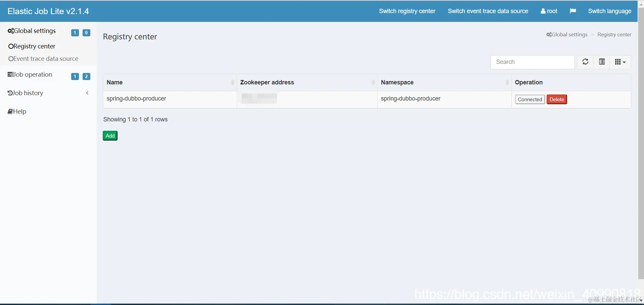Viewport: 644px width, 305px height.
Task: Click the '2' badge beside Job operation
Action: point(86,76)
